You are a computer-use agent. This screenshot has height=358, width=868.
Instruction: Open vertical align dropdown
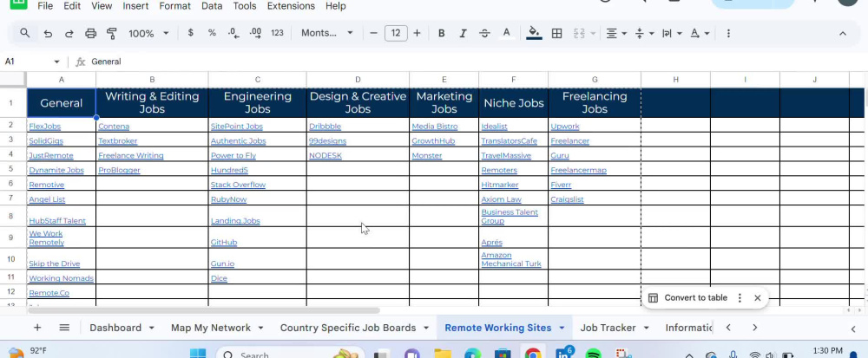(x=644, y=33)
